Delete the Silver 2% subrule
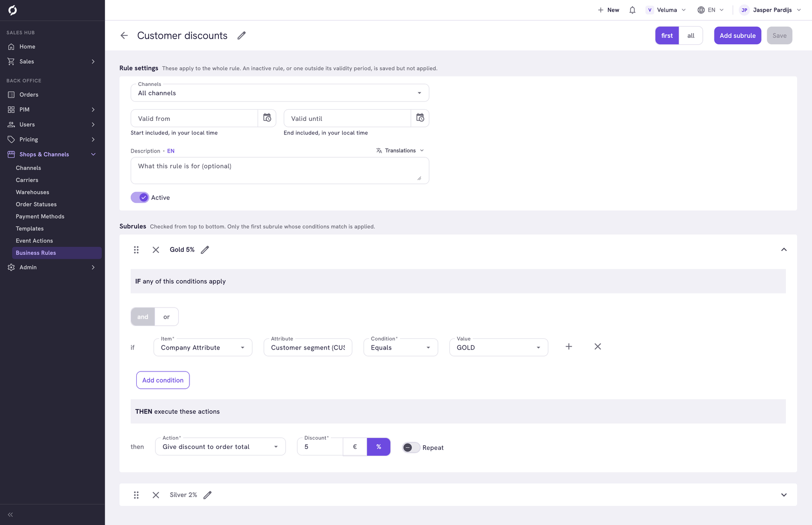Image resolution: width=812 pixels, height=525 pixels. point(156,495)
